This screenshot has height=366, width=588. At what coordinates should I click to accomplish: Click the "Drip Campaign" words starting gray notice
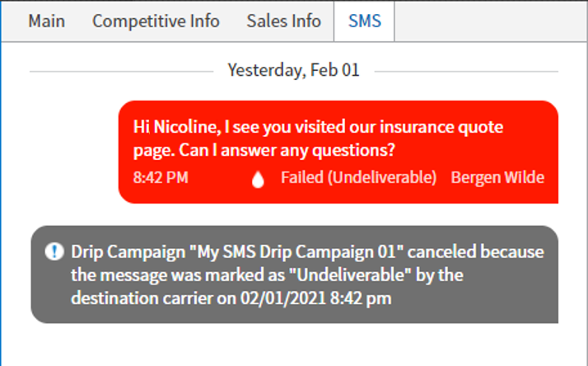pos(128,252)
